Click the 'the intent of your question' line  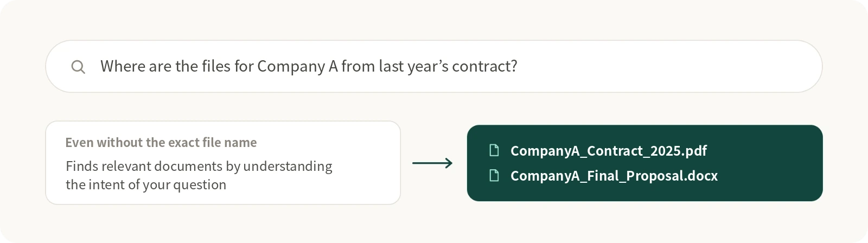[x=146, y=184]
